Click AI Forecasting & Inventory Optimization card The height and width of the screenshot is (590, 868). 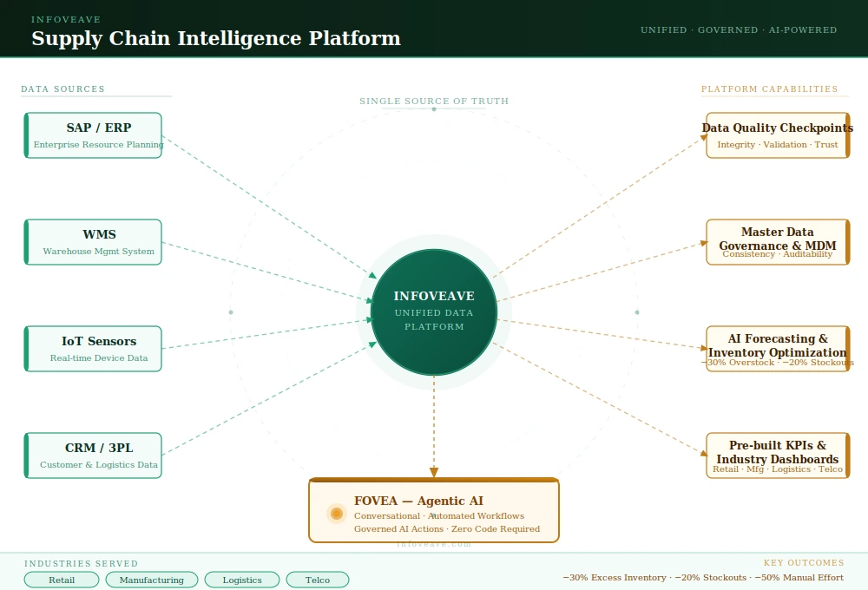pos(778,349)
